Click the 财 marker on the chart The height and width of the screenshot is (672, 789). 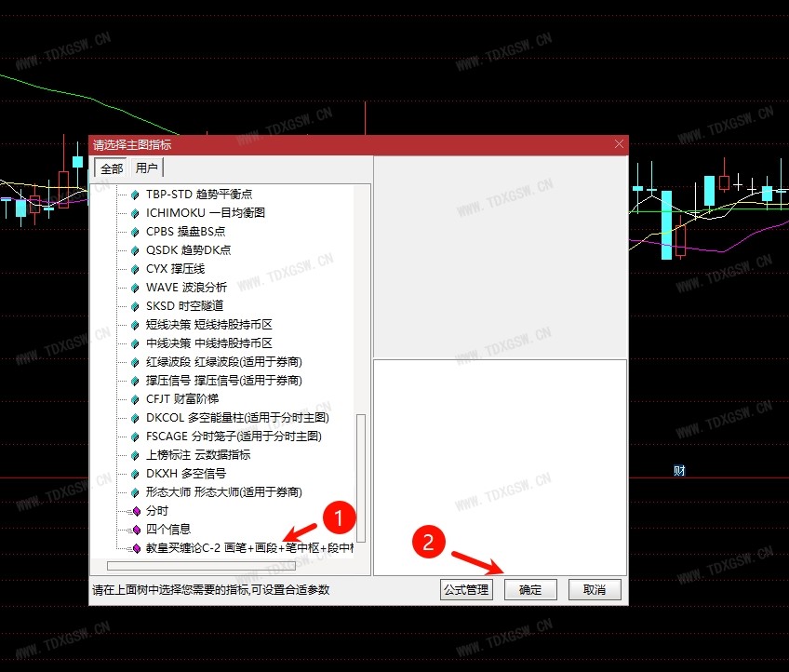click(x=679, y=471)
